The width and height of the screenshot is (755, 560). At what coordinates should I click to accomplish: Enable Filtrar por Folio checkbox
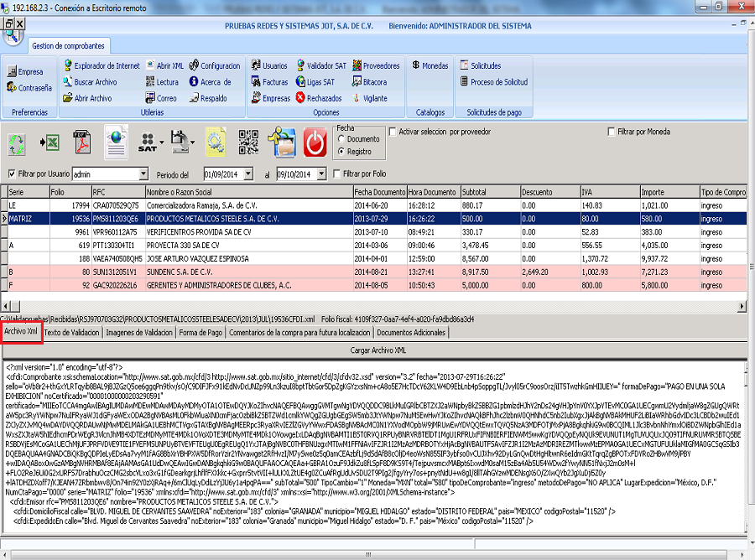click(337, 174)
